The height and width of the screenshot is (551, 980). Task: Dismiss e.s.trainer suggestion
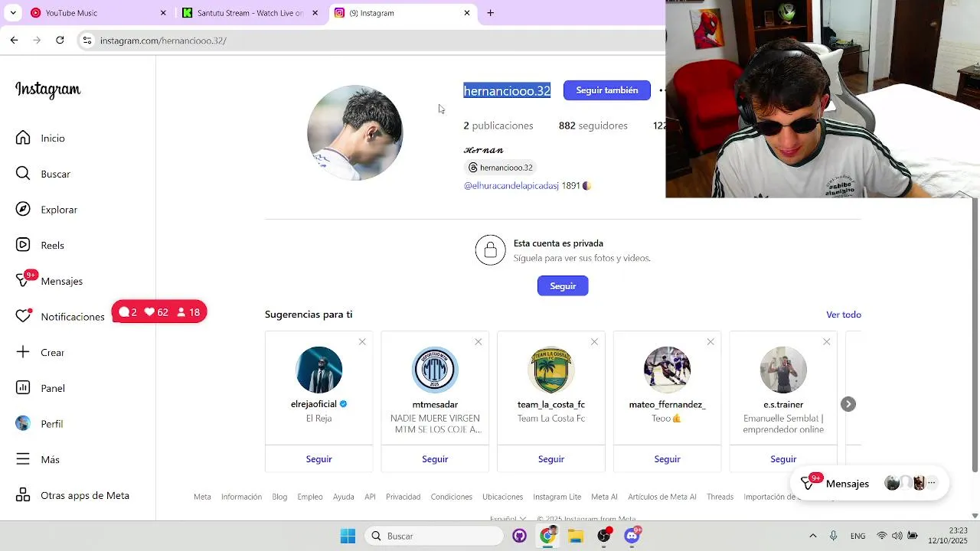pyautogui.click(x=827, y=341)
